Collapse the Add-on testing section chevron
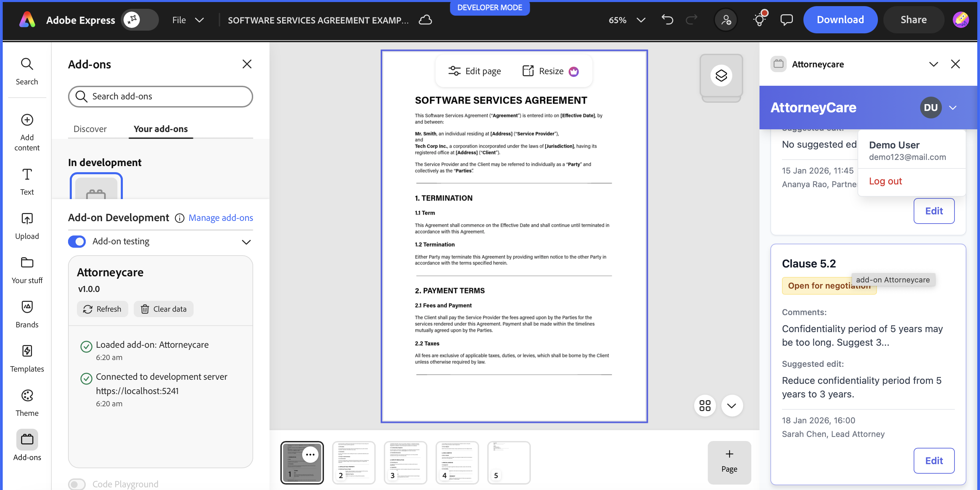The height and width of the screenshot is (490, 980). (246, 242)
